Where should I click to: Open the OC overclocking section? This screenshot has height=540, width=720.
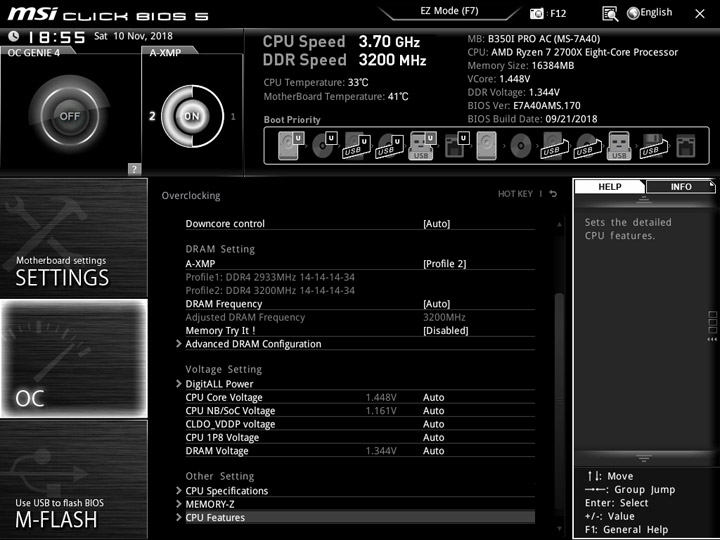tap(73, 359)
